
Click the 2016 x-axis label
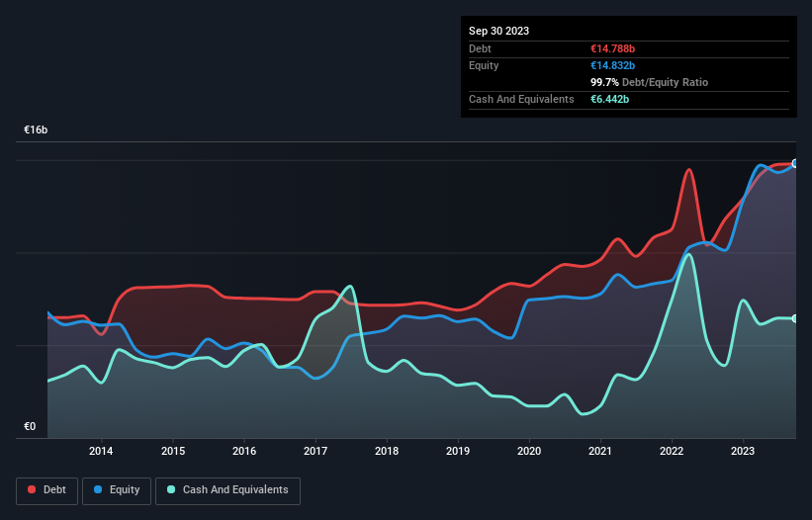[244, 451]
